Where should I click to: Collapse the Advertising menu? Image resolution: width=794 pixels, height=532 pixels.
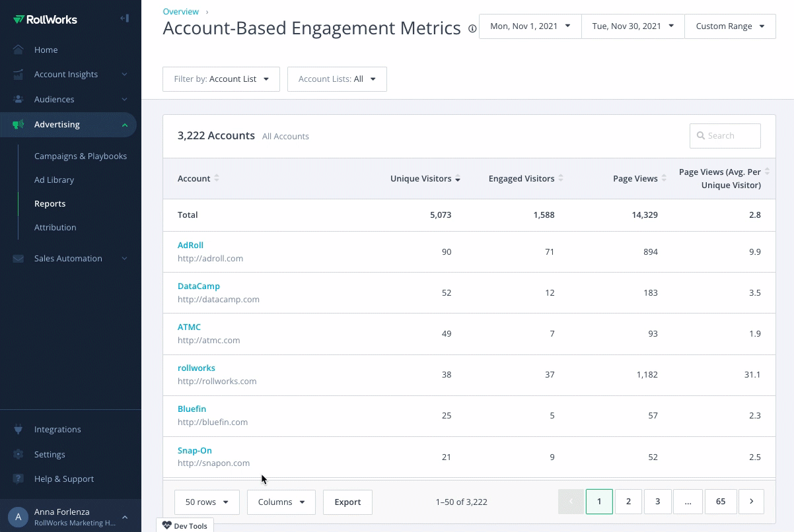pos(124,125)
